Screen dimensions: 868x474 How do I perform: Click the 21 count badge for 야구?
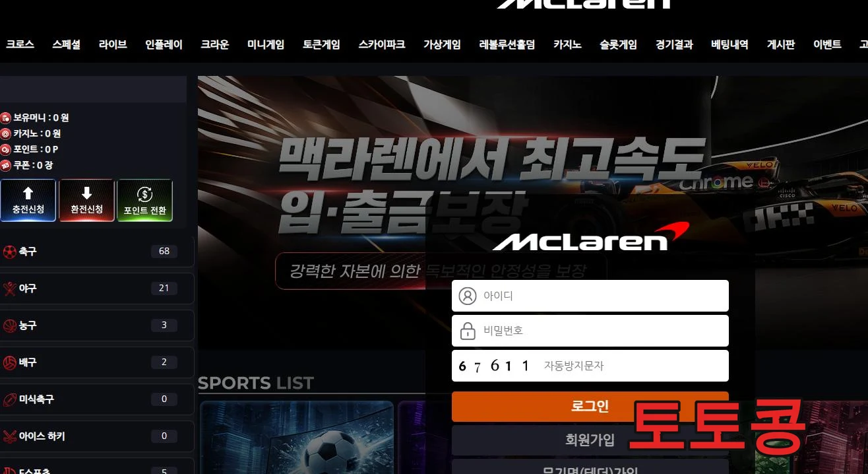(x=164, y=288)
